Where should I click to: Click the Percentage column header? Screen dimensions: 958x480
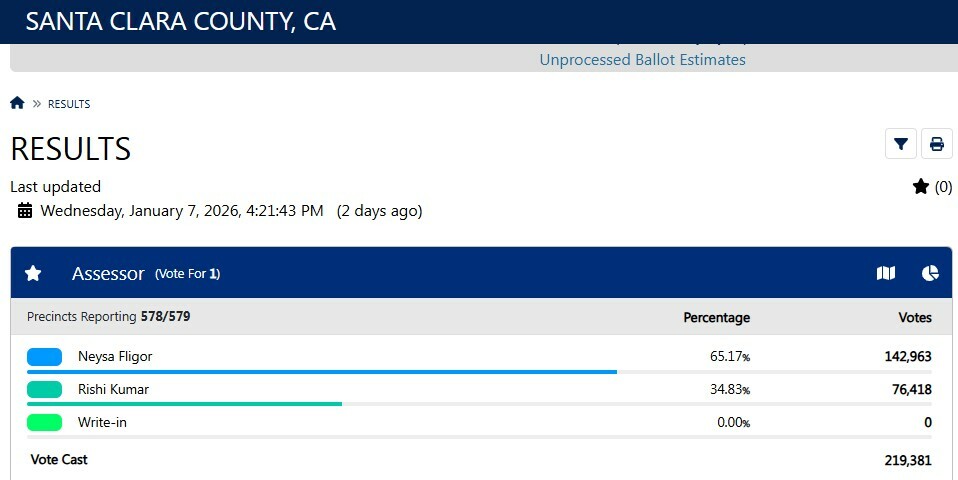click(716, 318)
